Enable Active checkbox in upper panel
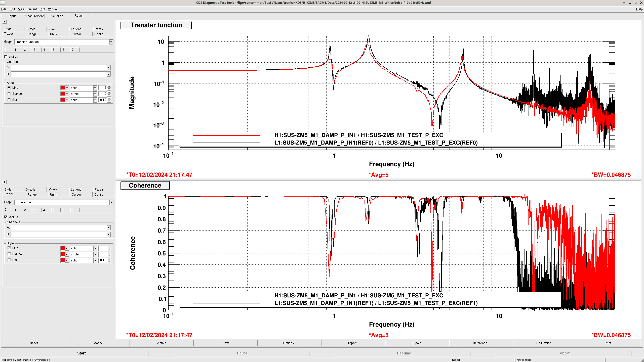The image size is (644, 362). coord(6,57)
